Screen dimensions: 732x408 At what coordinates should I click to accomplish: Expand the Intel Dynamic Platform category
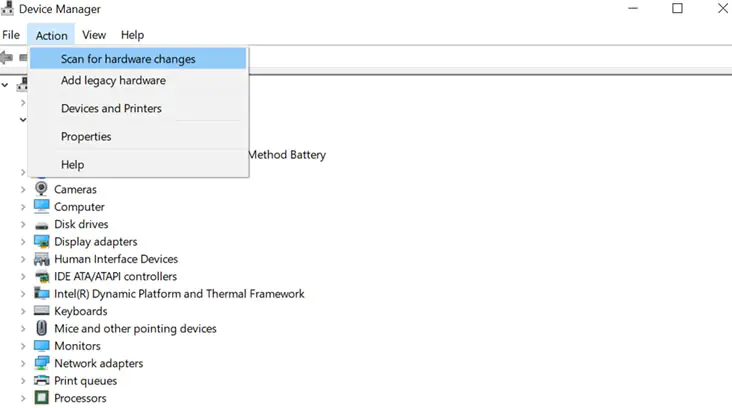tap(22, 294)
